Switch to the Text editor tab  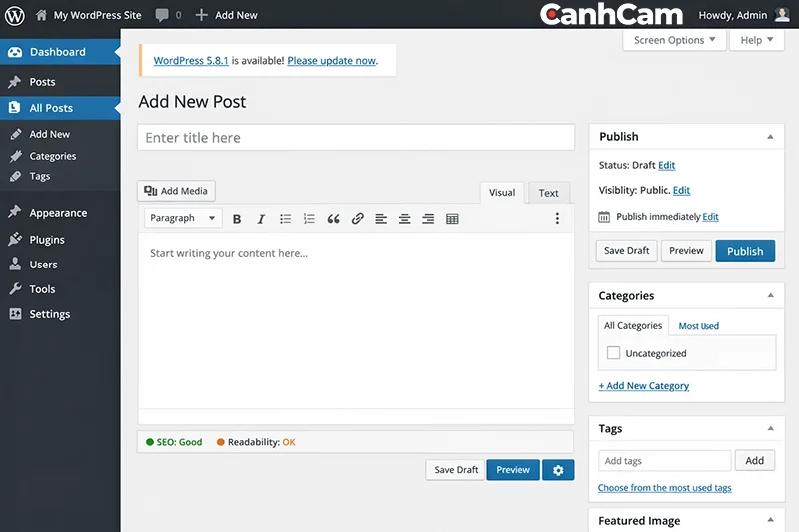(x=549, y=193)
